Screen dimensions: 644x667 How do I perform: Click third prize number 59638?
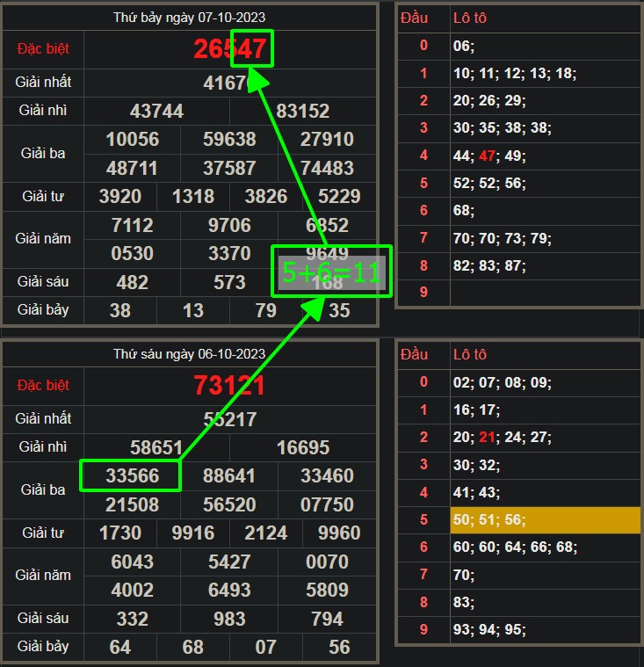(x=229, y=140)
